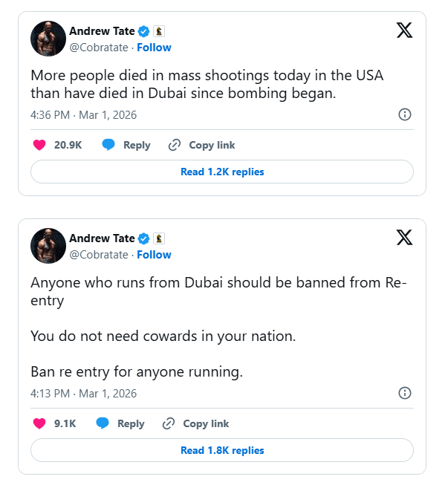448x491 pixels.
Task: Click the X logo in the first tweet
Action: pyautogui.click(x=404, y=30)
